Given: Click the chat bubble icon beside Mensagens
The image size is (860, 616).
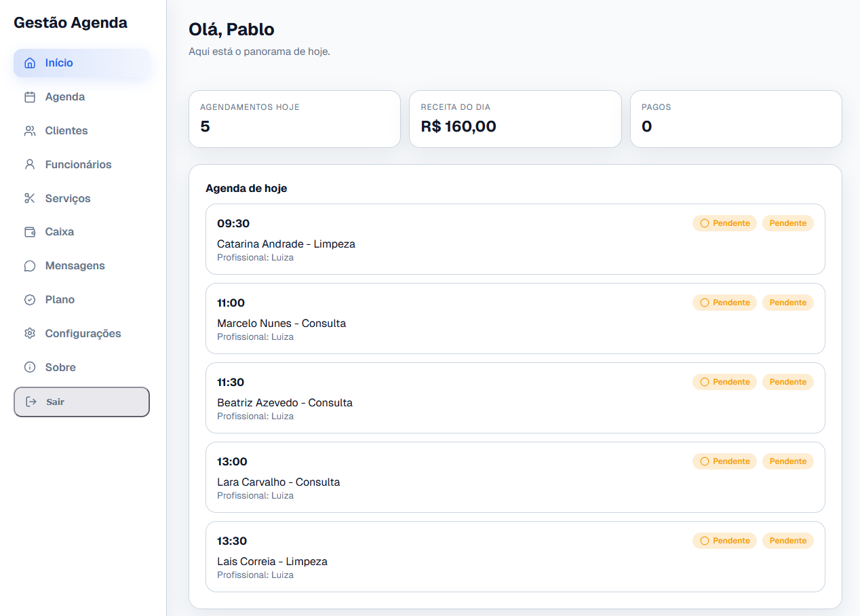Looking at the screenshot, I should click(30, 266).
